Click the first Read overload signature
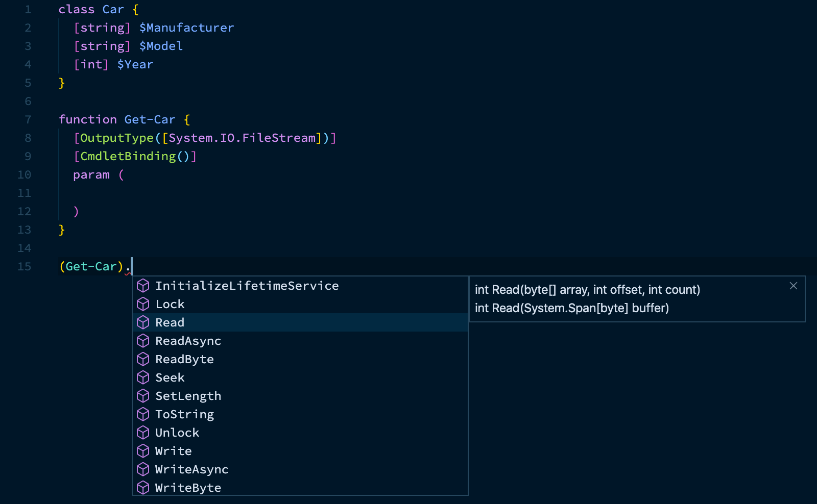817x504 pixels. (x=587, y=289)
